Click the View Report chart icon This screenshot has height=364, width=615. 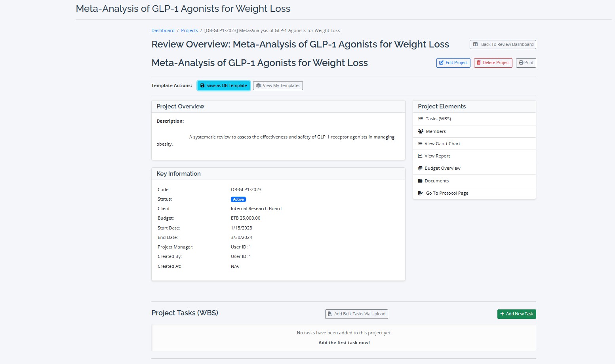[420, 156]
